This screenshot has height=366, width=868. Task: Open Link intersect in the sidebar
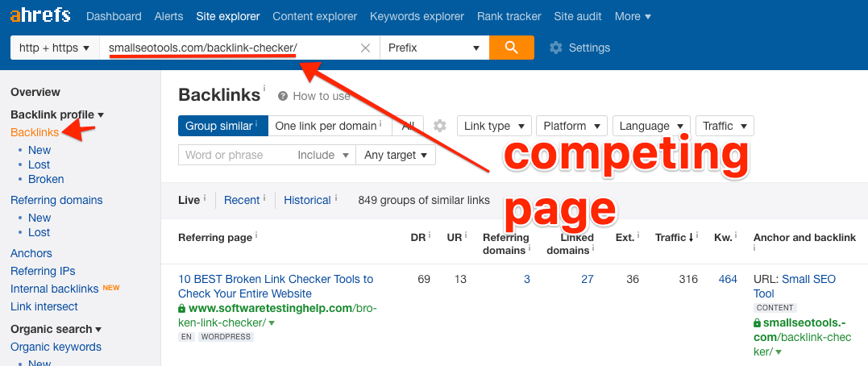[44, 306]
